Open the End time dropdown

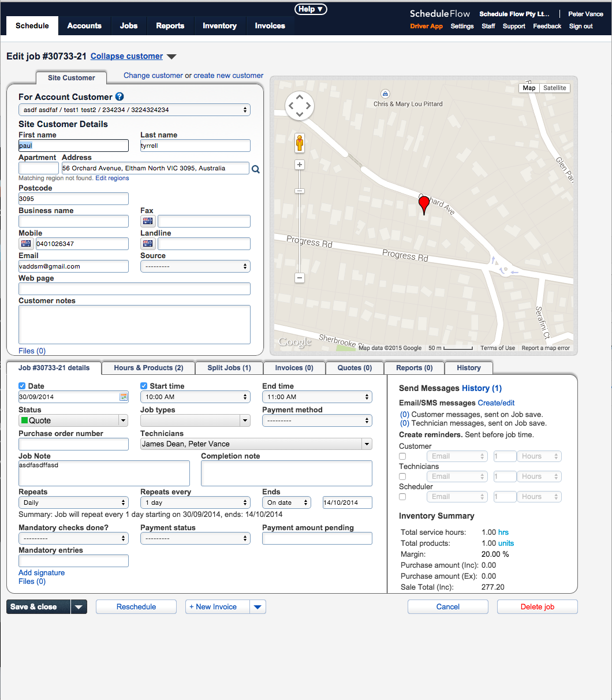317,397
